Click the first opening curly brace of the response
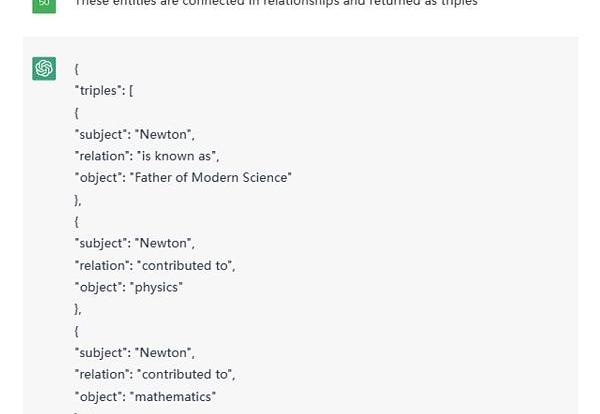The width and height of the screenshot is (600, 414). 77,68
